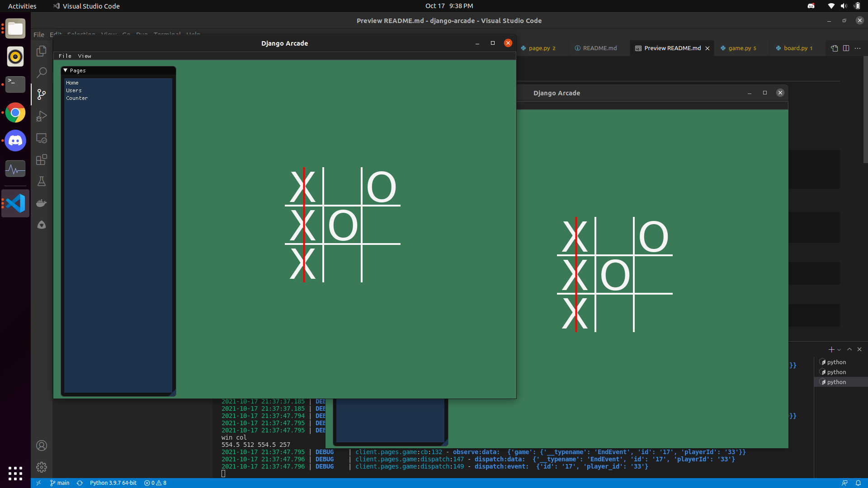Launch Terminal from the Ubuntu dock
The height and width of the screenshot is (488, 868).
pyautogui.click(x=15, y=84)
